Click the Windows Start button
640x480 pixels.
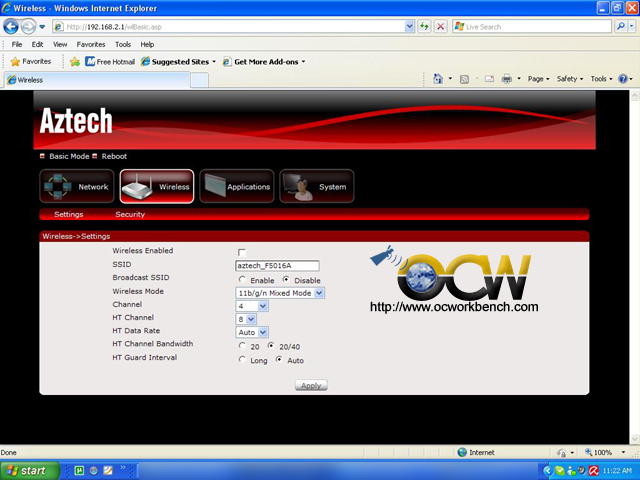pyautogui.click(x=29, y=471)
